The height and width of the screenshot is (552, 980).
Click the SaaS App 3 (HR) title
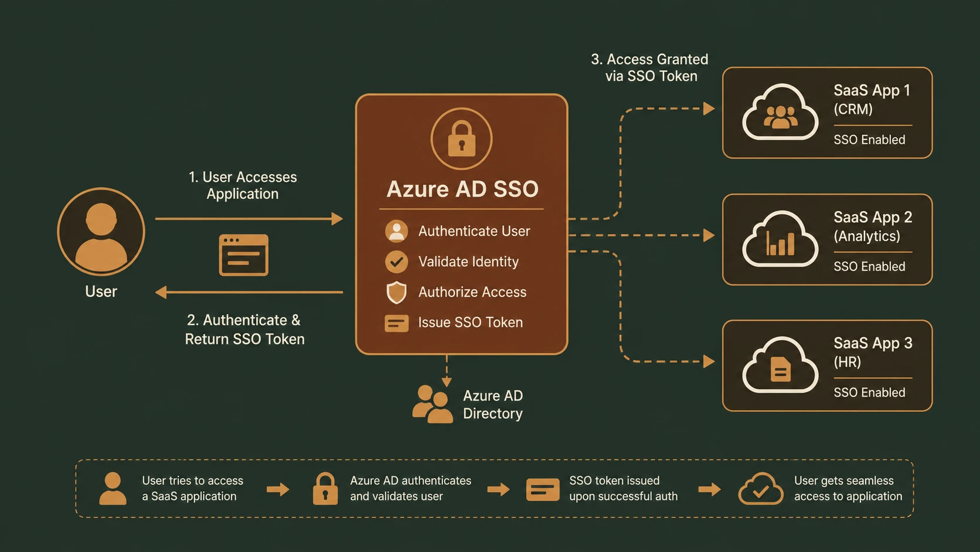coord(873,352)
